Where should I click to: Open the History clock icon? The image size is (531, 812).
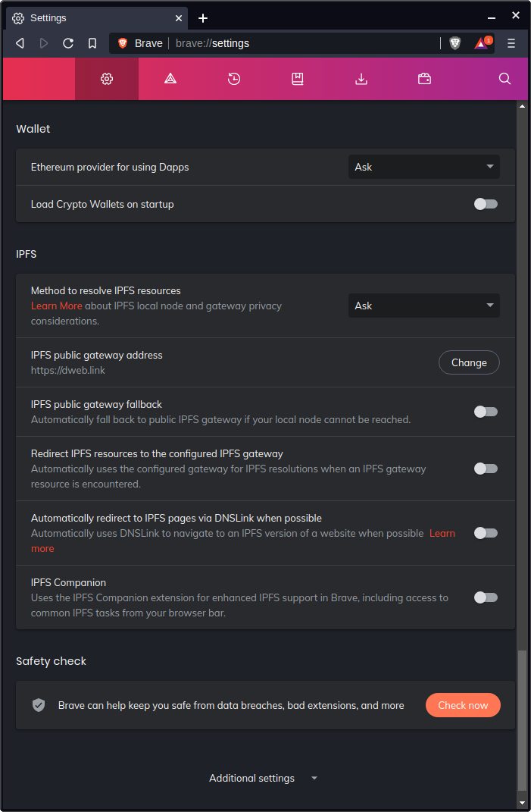[x=234, y=79]
